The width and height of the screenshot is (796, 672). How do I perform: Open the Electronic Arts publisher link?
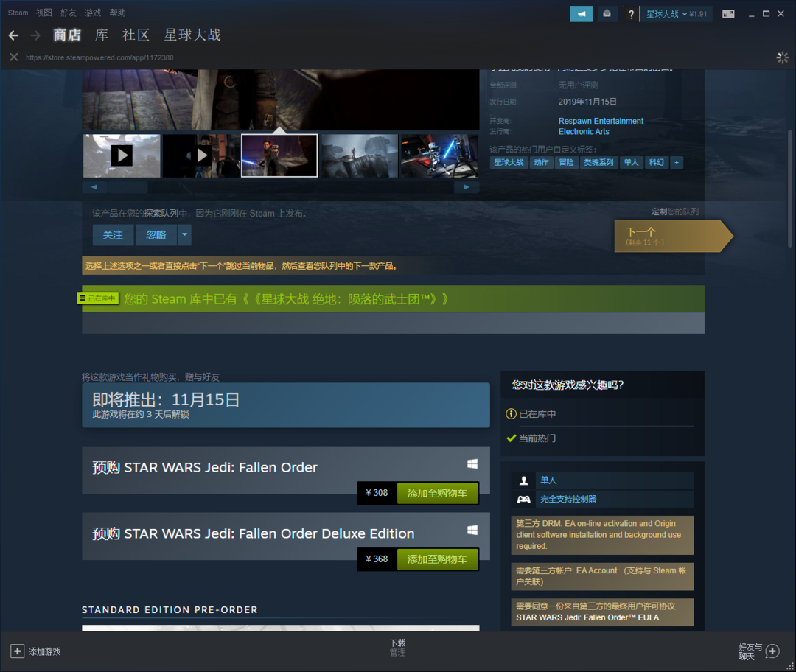(x=584, y=131)
